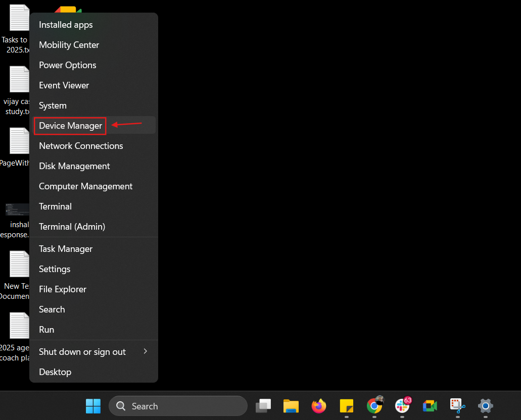Choose Desktop in the context menu
This screenshot has height=420, width=521.
point(93,372)
